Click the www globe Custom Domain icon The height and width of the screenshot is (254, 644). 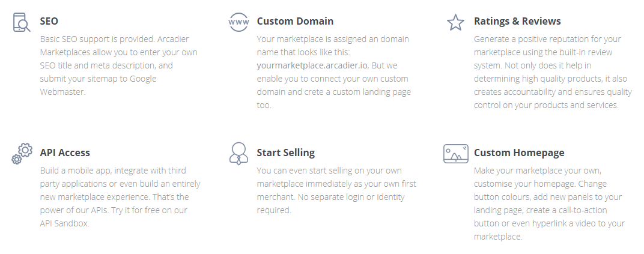click(238, 22)
